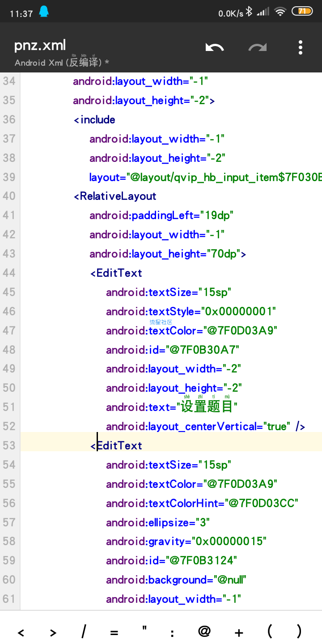Tap the @ symbol key

click(204, 631)
